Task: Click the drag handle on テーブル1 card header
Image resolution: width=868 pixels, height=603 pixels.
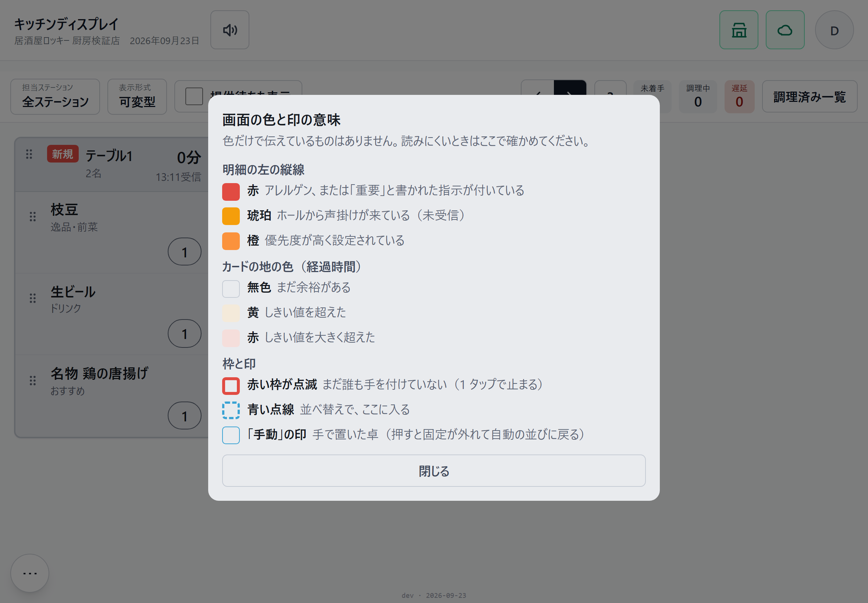Action: tap(29, 154)
